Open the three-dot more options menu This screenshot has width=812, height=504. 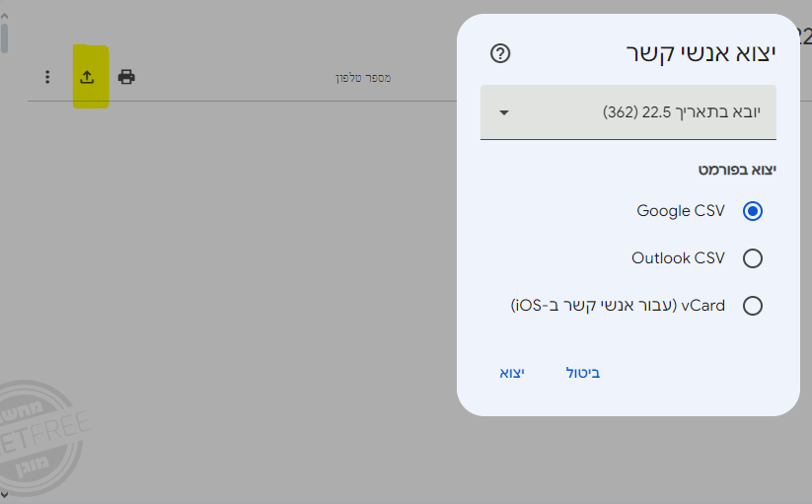[x=47, y=77]
